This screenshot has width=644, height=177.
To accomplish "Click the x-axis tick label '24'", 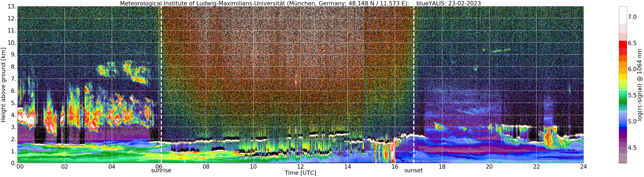I will [x=583, y=167].
